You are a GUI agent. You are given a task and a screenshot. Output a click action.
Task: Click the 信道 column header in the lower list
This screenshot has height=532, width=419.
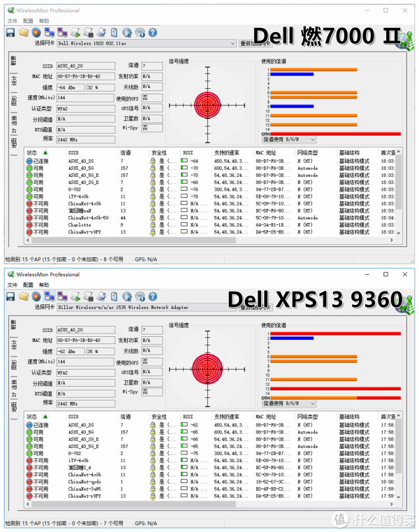pyautogui.click(x=125, y=416)
